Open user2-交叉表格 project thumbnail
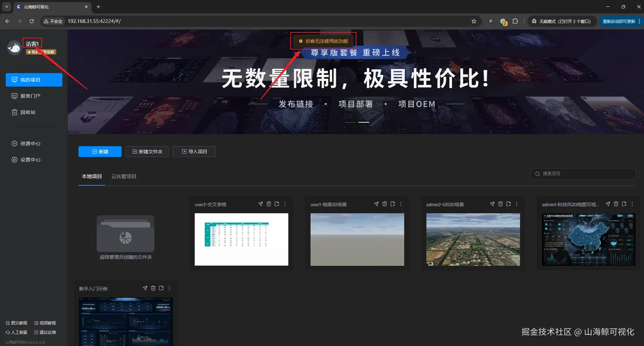This screenshot has width=644, height=346. pos(241,240)
